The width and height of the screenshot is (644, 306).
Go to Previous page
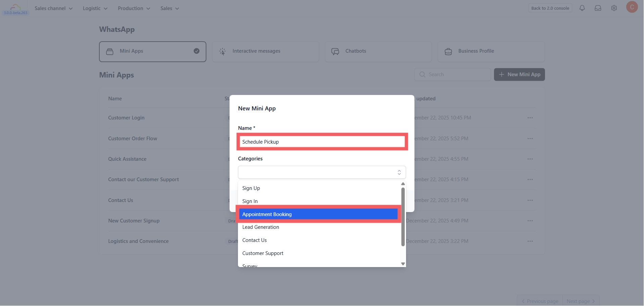pos(540,301)
